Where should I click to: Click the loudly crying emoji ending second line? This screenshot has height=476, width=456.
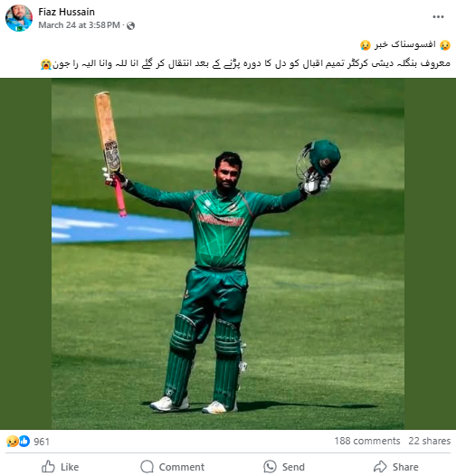(46, 64)
